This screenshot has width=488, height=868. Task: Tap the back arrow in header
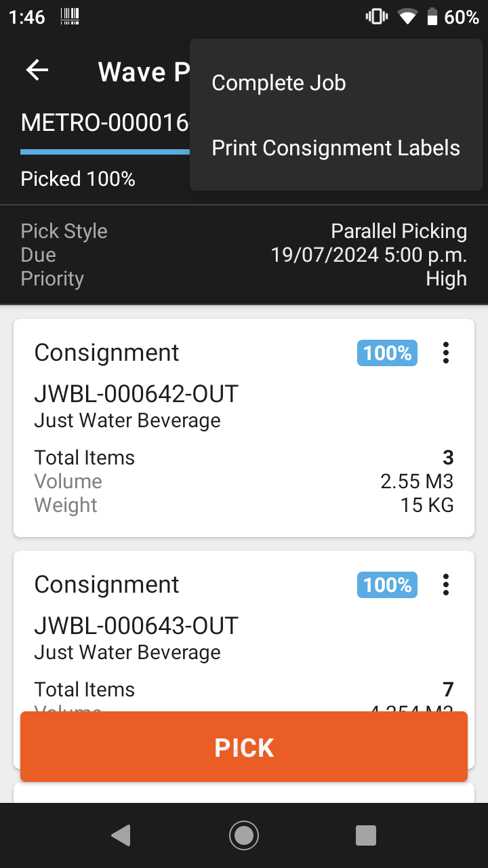[37, 70]
